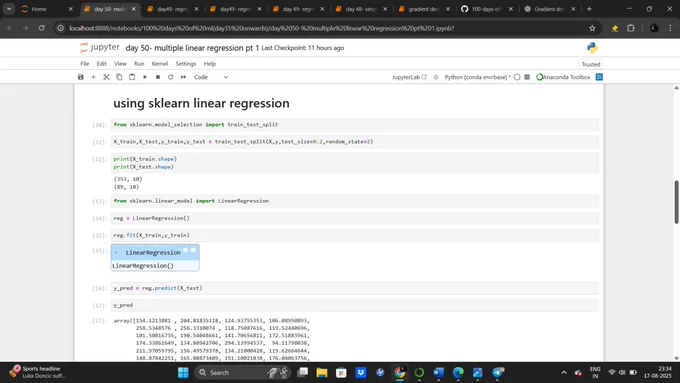This screenshot has width=680, height=383.
Task: Click the debugger bug icon
Action: coord(436,77)
